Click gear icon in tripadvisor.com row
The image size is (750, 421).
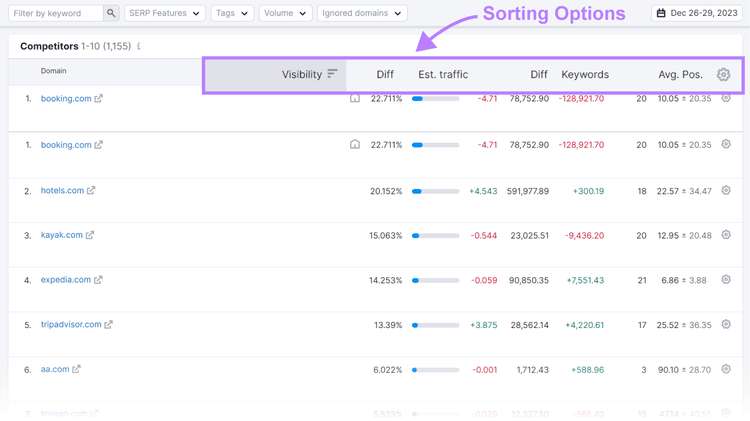point(726,324)
